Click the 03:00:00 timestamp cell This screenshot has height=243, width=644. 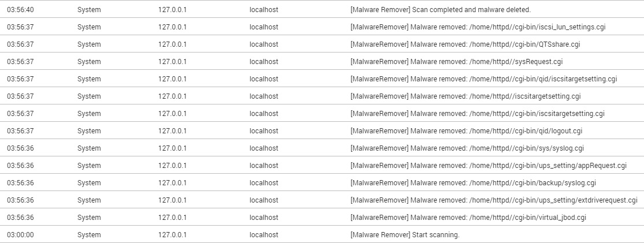click(21, 235)
